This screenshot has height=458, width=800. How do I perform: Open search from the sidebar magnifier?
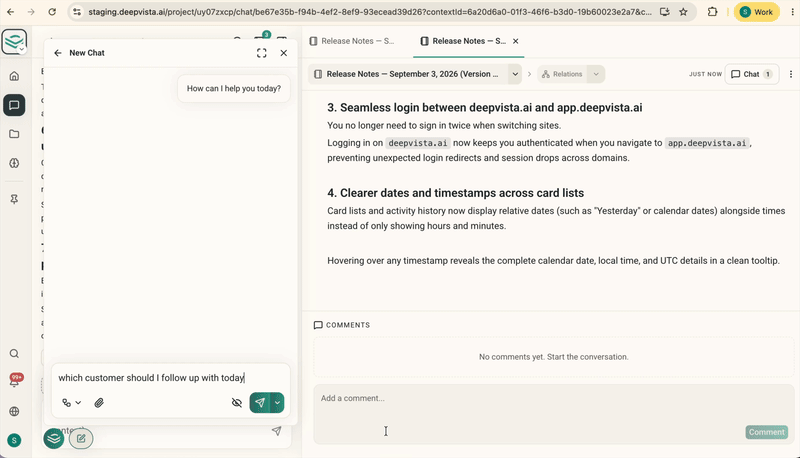click(14, 353)
